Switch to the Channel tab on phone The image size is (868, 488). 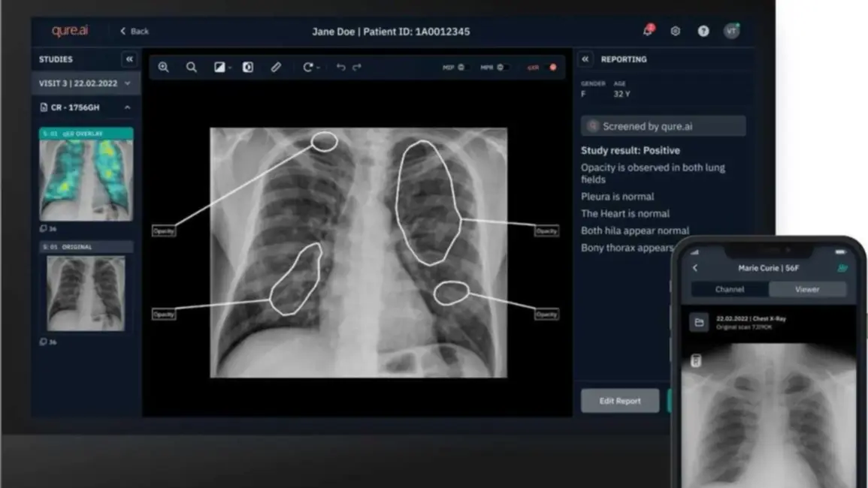[x=730, y=289]
